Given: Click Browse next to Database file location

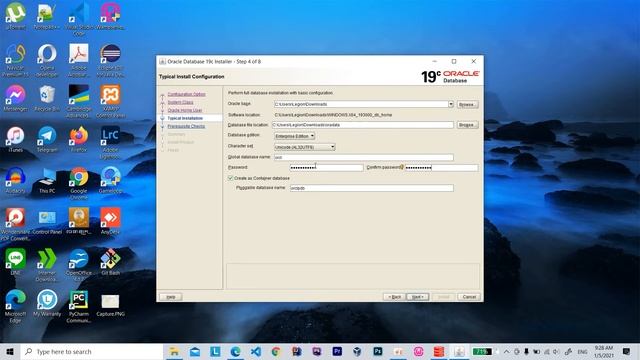Looking at the screenshot, I should pyautogui.click(x=467, y=125).
